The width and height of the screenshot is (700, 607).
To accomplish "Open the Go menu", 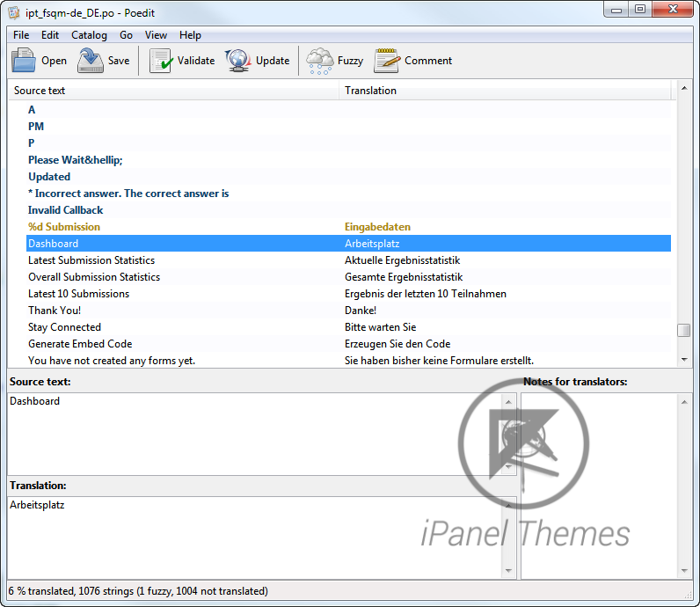I will coord(126,35).
